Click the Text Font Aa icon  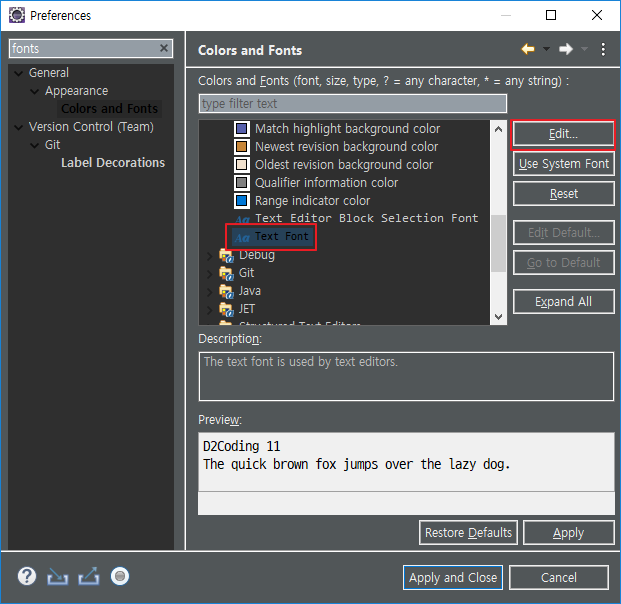[242, 237]
